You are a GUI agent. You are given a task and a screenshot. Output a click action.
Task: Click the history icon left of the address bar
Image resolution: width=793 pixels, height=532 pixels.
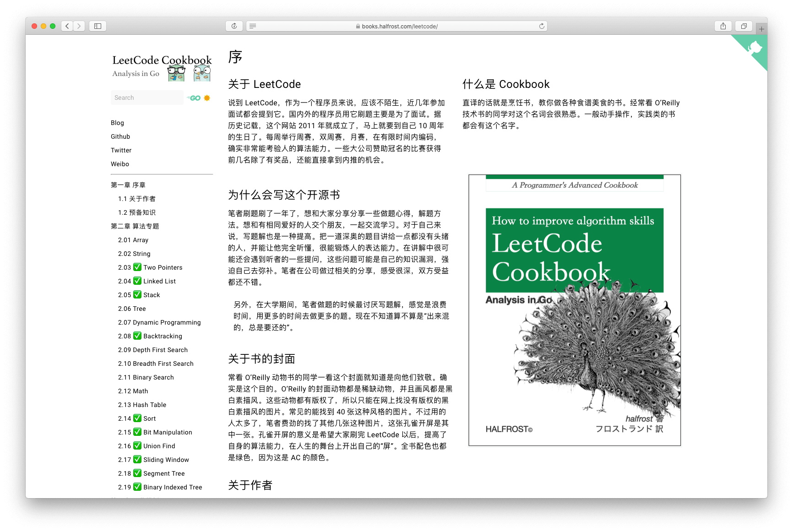tap(234, 26)
